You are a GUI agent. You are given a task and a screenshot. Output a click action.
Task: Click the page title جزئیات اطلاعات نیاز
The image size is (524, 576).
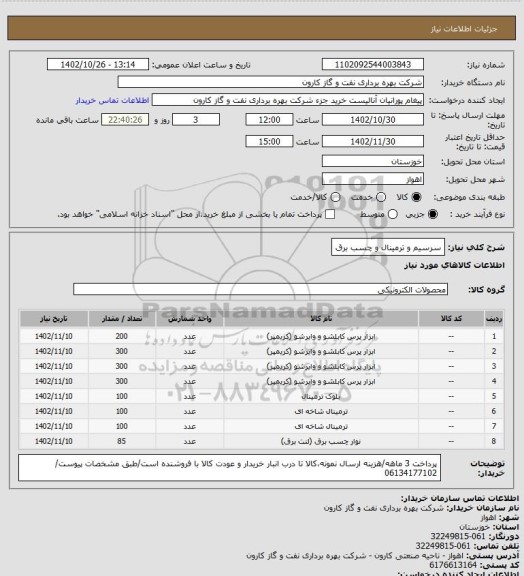tap(464, 29)
